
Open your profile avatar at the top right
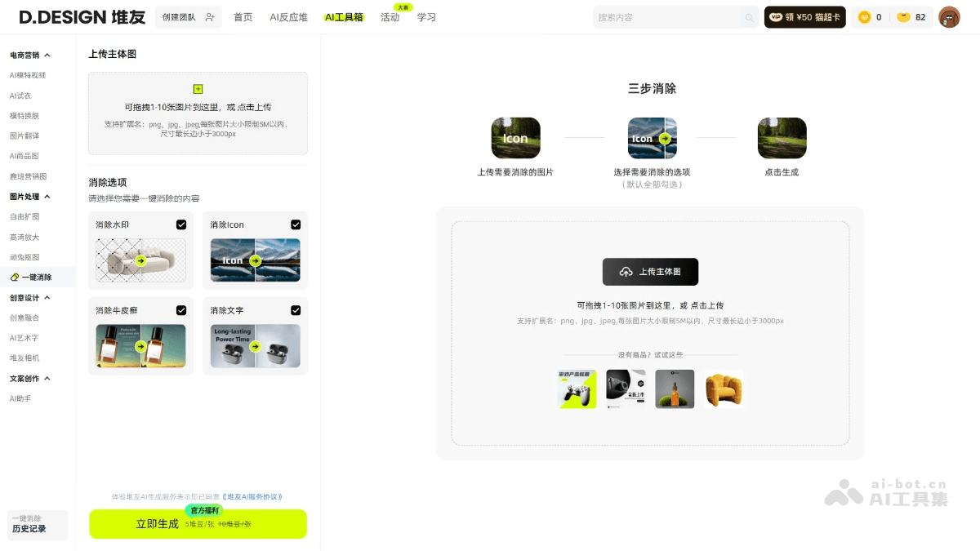tap(949, 16)
